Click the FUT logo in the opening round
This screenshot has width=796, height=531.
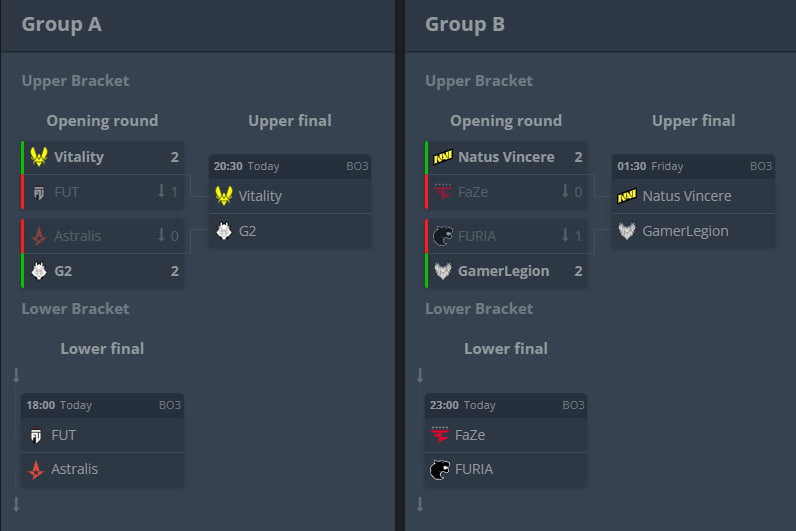coord(39,192)
